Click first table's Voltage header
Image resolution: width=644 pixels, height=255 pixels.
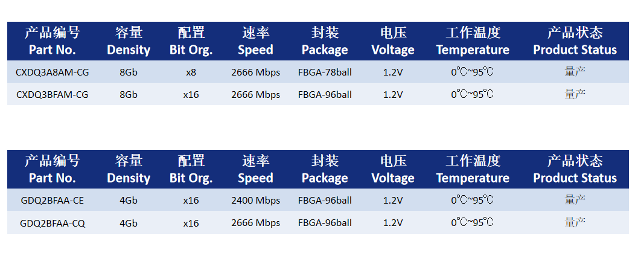click(393, 41)
